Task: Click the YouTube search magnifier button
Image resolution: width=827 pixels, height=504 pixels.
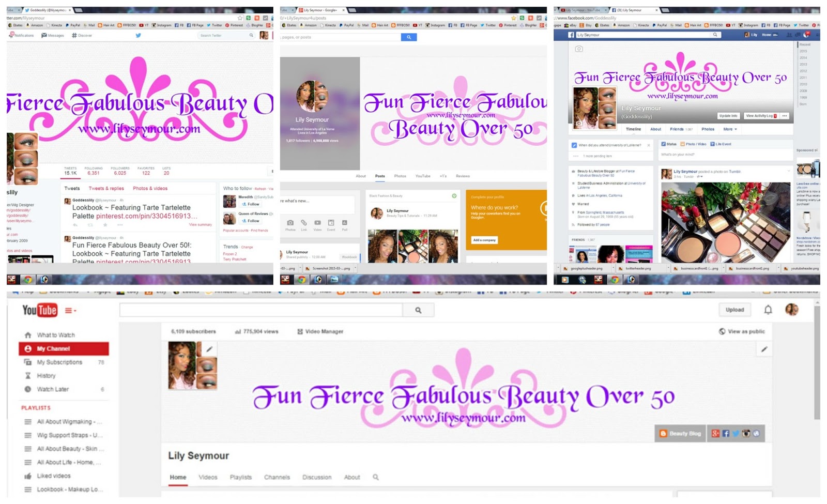Action: coord(418,310)
